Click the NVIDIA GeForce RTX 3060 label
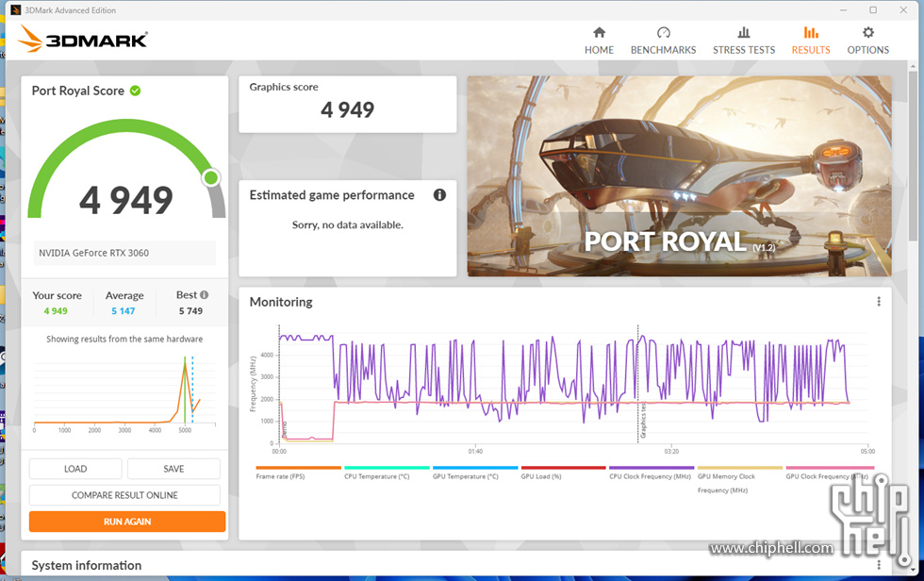 point(93,253)
